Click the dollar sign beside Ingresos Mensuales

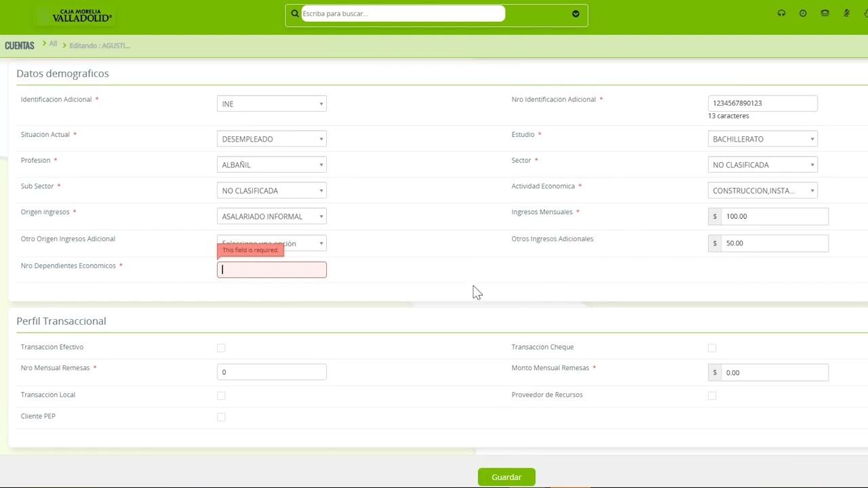(714, 216)
